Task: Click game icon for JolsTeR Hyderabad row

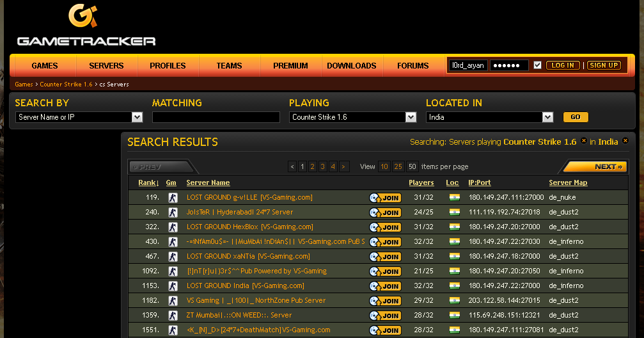Action: tap(173, 213)
